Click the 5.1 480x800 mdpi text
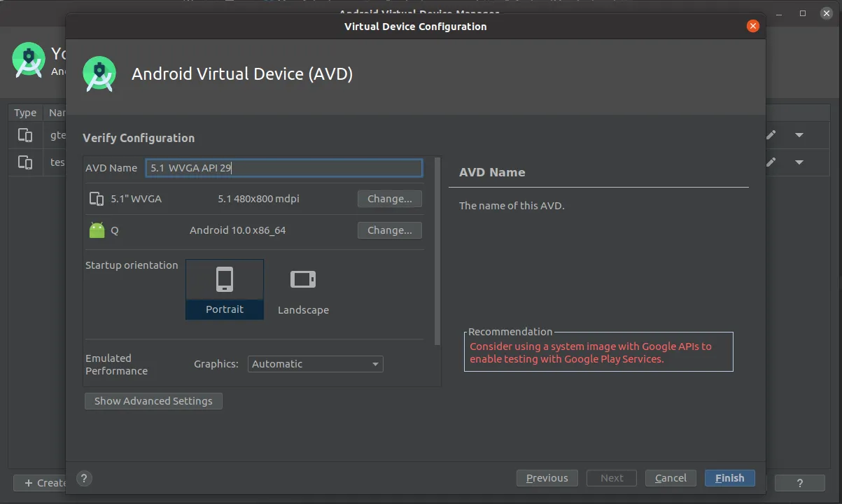The width and height of the screenshot is (842, 504). click(258, 199)
